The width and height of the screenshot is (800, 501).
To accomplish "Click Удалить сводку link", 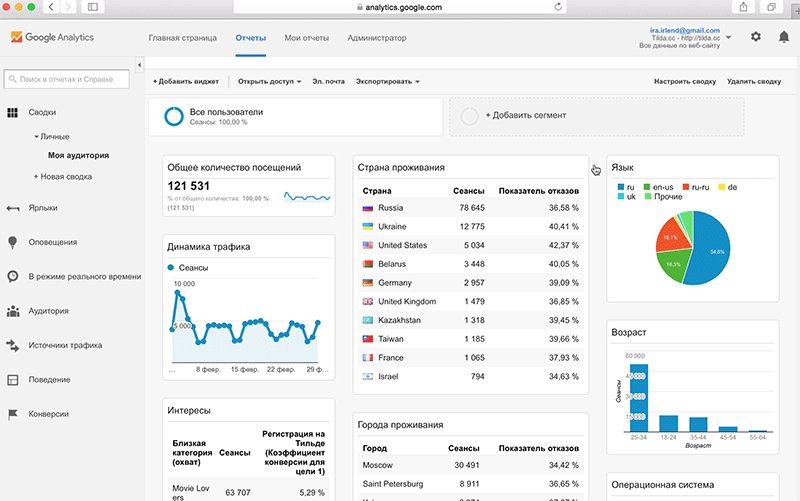I will 754,81.
